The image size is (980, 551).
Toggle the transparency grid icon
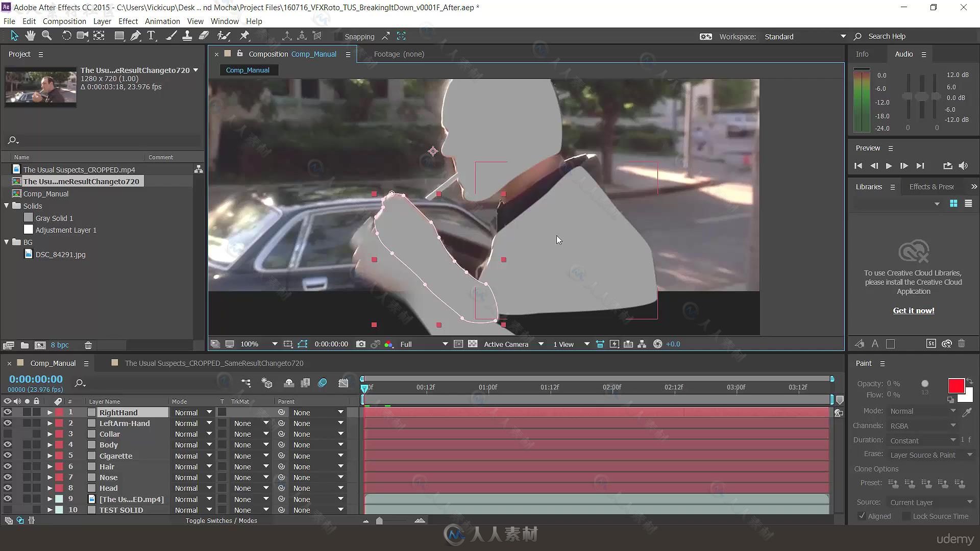click(x=473, y=344)
